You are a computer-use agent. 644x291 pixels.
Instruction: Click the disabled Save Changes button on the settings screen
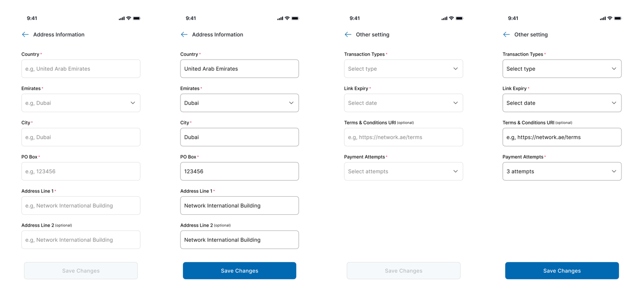403,270
